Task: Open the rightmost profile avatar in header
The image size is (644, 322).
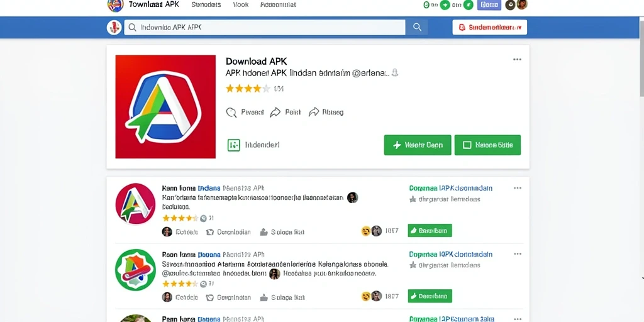Action: [522, 5]
